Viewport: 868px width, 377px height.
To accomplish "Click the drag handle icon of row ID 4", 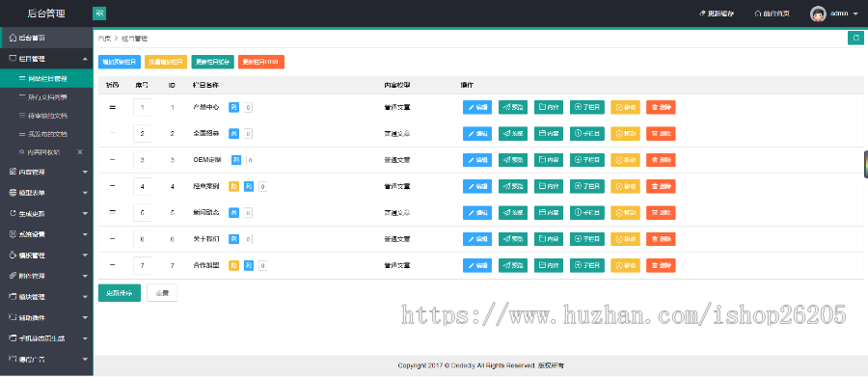I will pyautogui.click(x=113, y=186).
